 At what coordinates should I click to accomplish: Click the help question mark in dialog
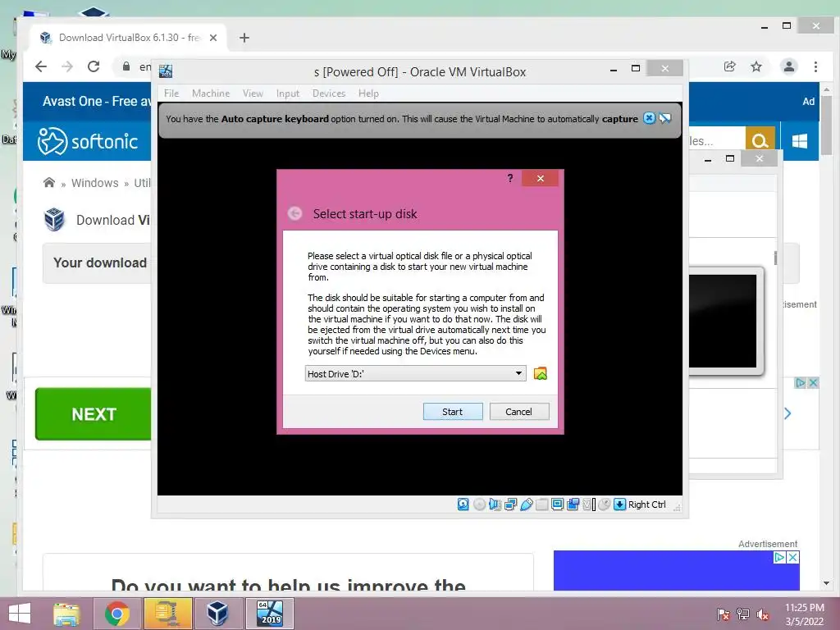pyautogui.click(x=510, y=178)
